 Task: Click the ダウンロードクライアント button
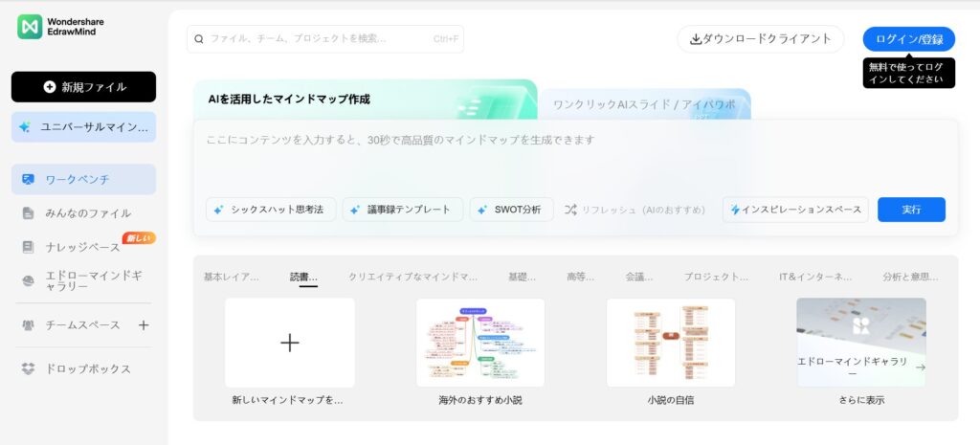coord(761,39)
